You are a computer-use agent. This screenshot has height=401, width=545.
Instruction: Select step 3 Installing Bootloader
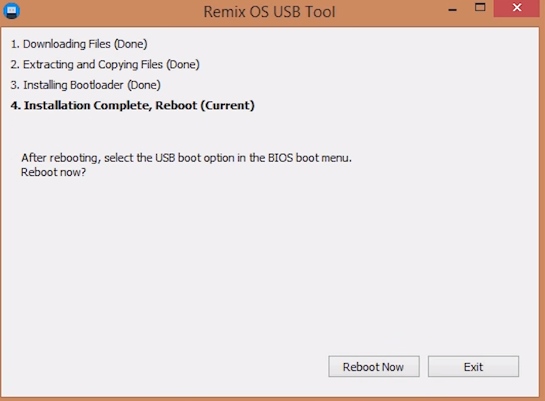click(x=86, y=85)
